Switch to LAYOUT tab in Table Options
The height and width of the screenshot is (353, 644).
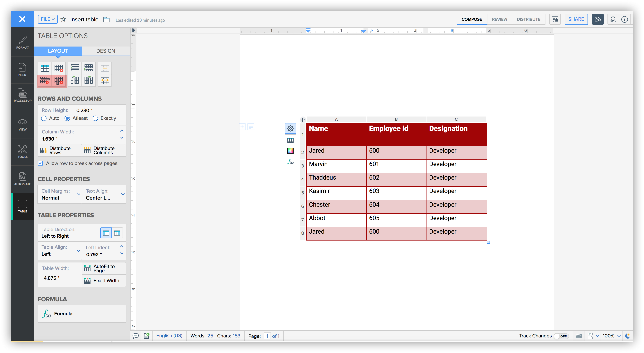pyautogui.click(x=58, y=50)
